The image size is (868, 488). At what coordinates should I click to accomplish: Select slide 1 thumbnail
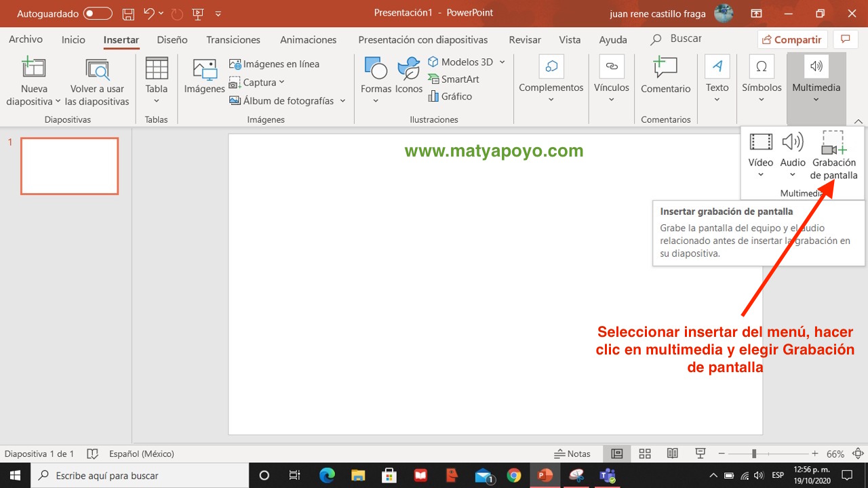pos(70,166)
